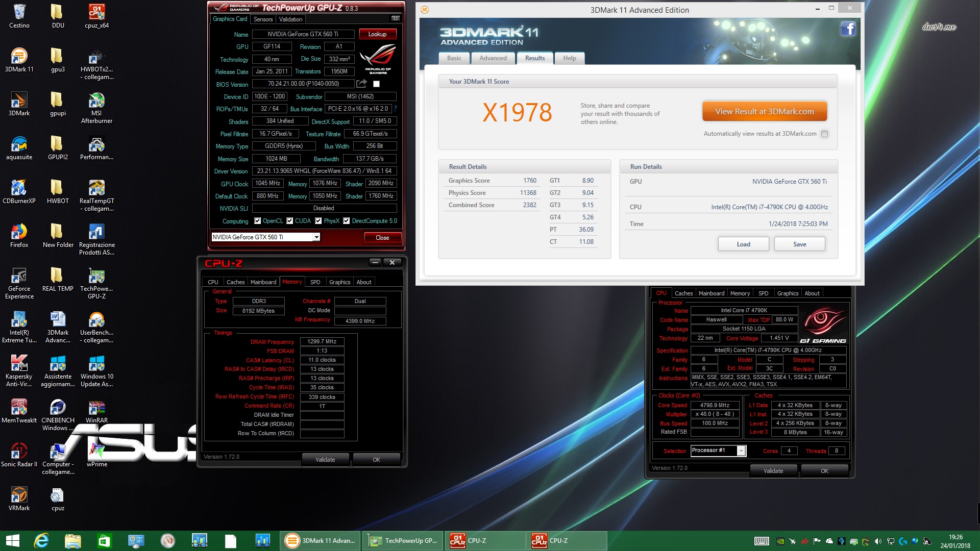Toggle the UEFI checkbox beside BIOS version
The height and width of the screenshot is (551, 980).
click(376, 84)
